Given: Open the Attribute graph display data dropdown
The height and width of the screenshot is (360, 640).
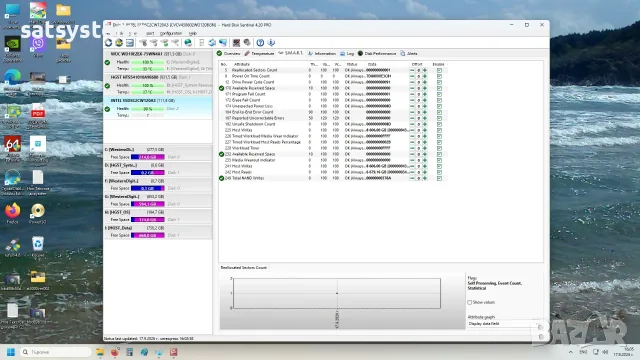Looking at the screenshot, I should [x=504, y=324].
